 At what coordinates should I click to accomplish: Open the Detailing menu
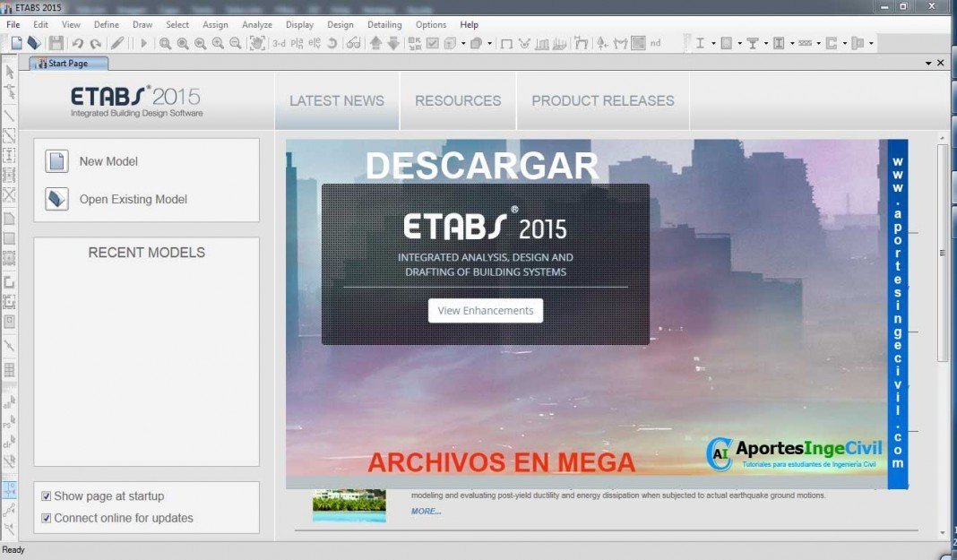(x=384, y=24)
